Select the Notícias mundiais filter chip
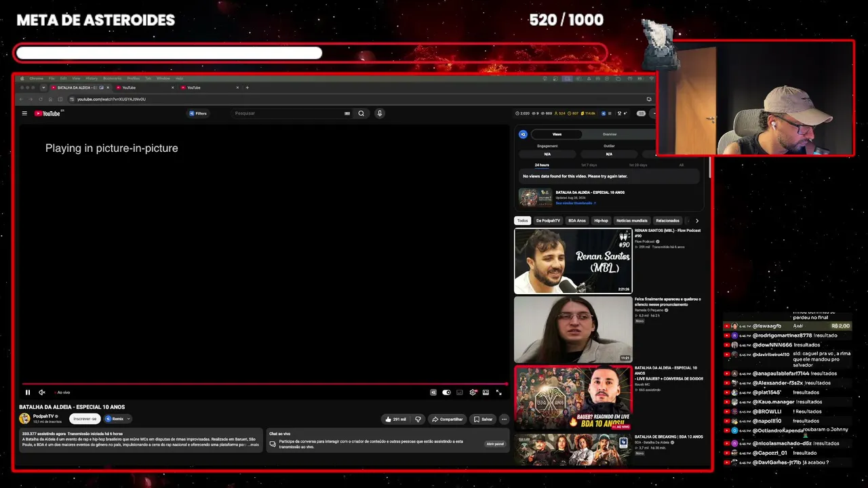This screenshot has height=488, width=868. pyautogui.click(x=632, y=220)
